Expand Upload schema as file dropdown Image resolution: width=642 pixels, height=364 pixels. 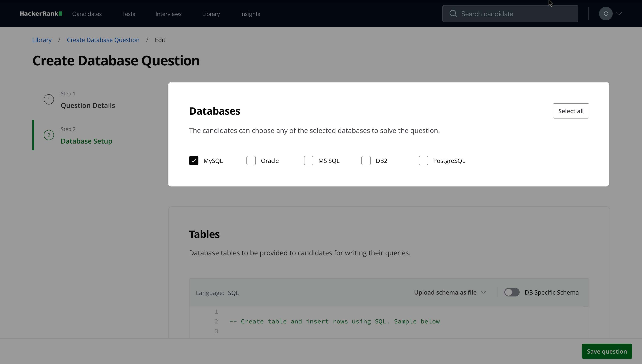click(x=450, y=292)
